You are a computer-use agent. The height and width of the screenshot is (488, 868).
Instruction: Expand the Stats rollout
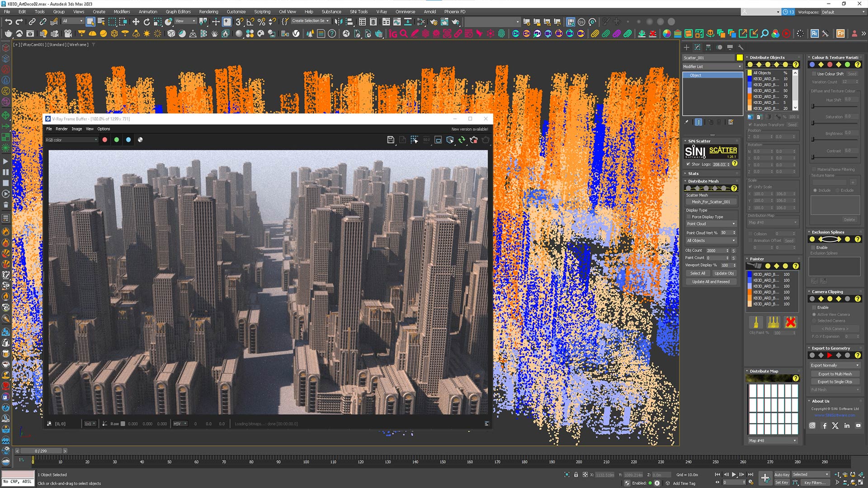[x=693, y=174]
